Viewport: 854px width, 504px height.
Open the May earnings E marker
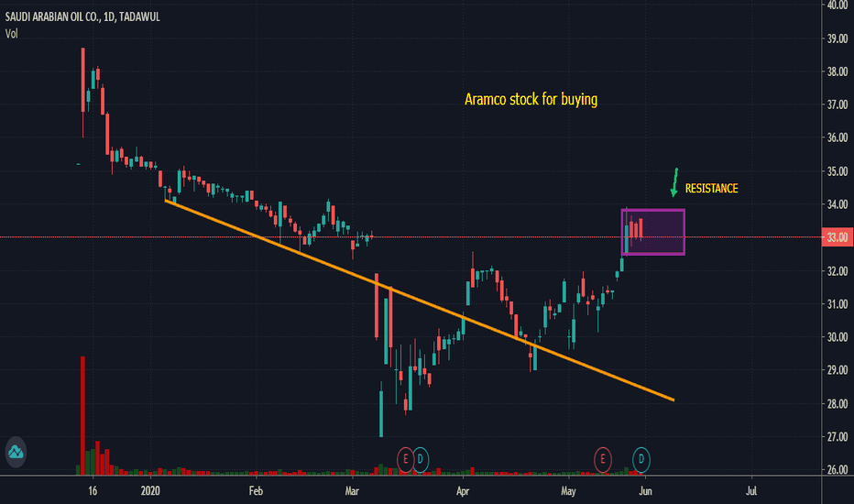pos(602,459)
